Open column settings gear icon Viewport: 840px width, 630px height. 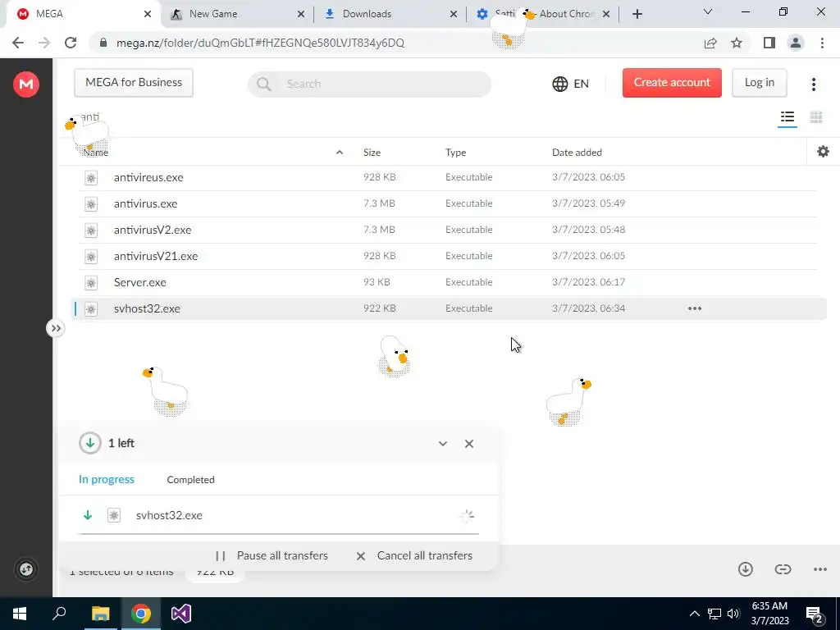pyautogui.click(x=823, y=152)
